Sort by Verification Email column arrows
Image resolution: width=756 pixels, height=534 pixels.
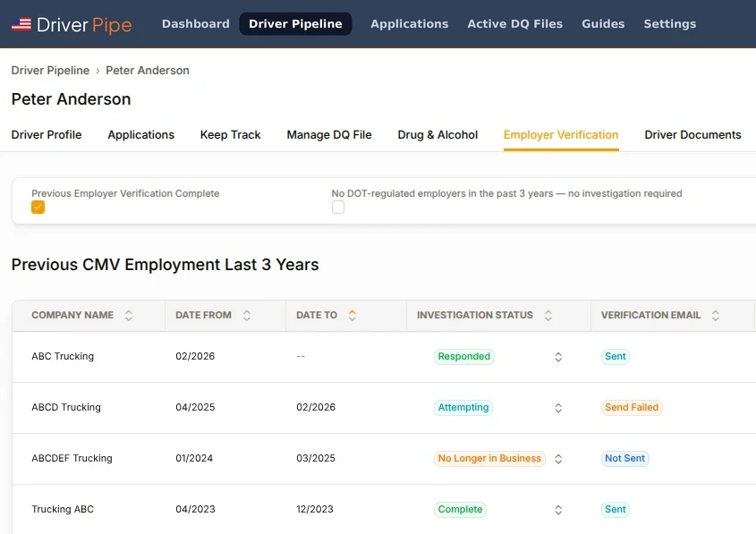[716, 315]
